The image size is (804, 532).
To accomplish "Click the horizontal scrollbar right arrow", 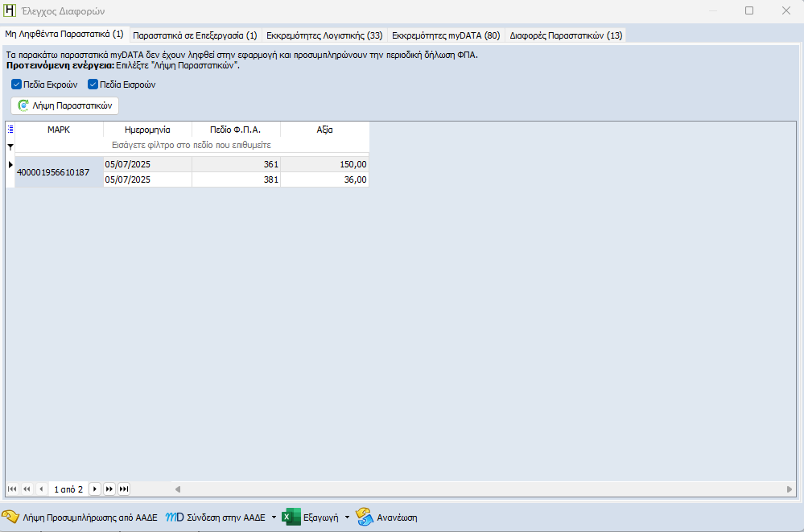I will 790,489.
